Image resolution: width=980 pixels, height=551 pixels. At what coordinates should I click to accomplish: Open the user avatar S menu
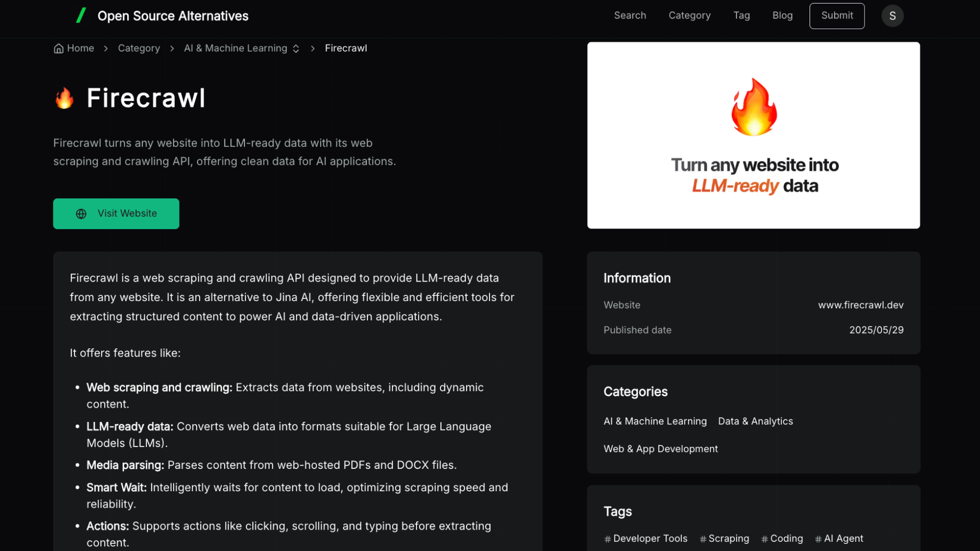click(x=892, y=16)
